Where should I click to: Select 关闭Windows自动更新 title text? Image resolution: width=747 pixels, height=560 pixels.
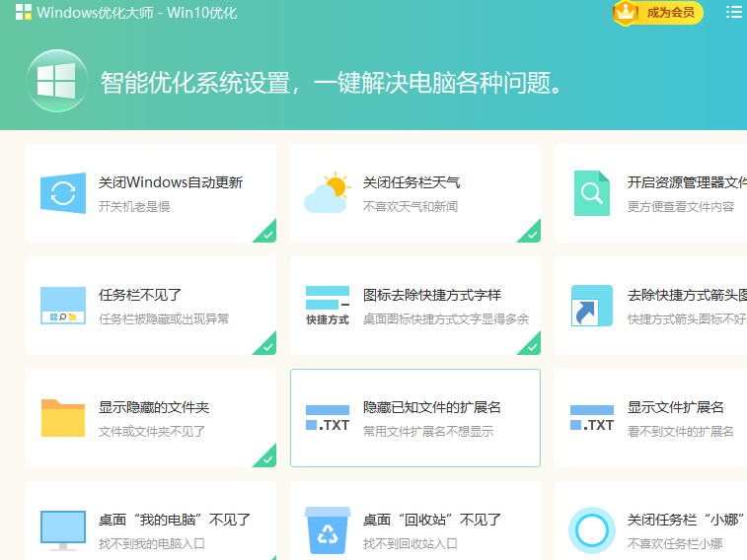pos(171,182)
